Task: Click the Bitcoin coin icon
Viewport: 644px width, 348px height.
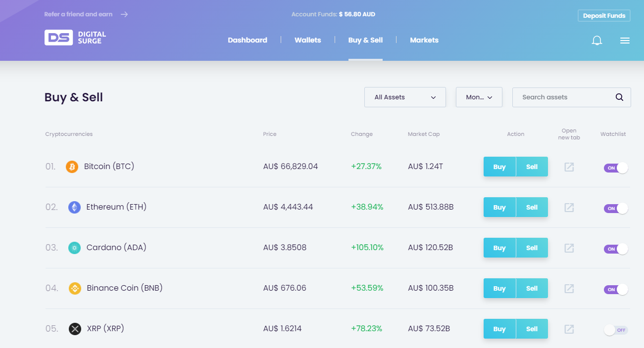Action: click(x=72, y=167)
